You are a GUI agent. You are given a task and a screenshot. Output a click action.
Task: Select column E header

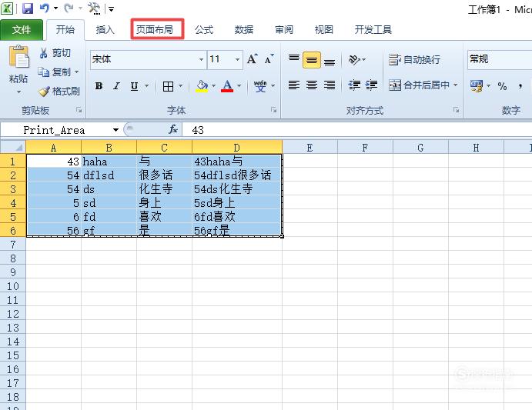click(x=309, y=148)
